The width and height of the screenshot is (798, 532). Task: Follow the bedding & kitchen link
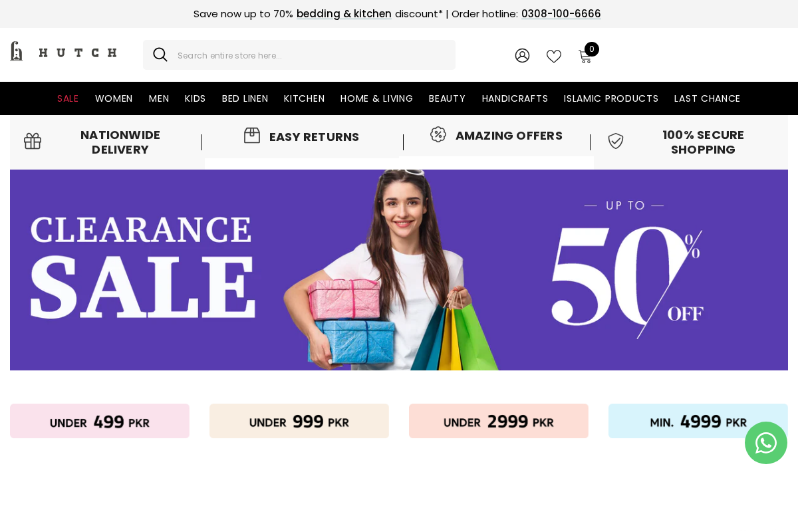pos(344,14)
